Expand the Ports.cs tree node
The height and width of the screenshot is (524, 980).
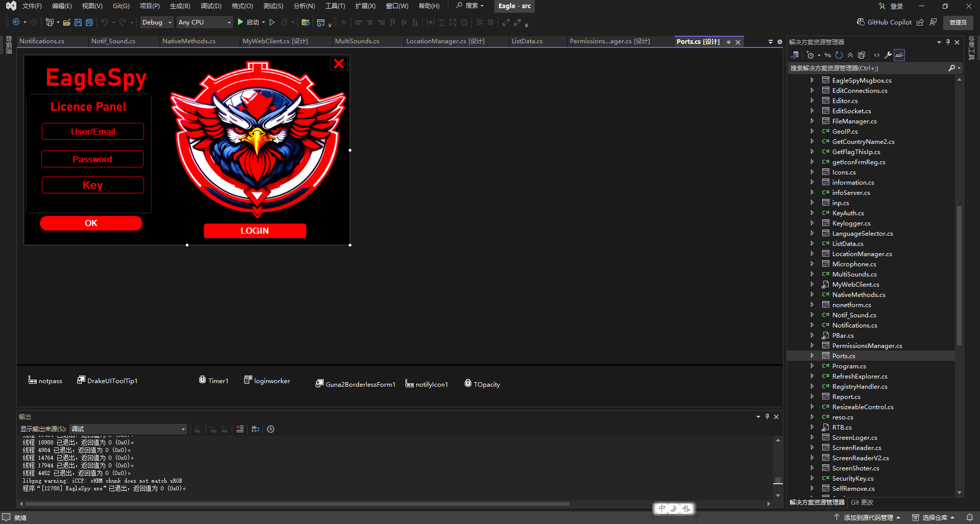pyautogui.click(x=812, y=356)
